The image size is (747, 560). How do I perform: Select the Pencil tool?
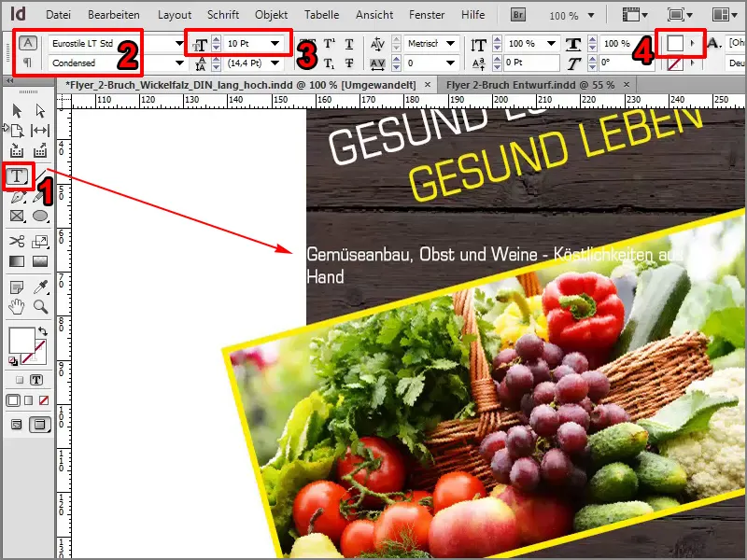(x=39, y=197)
